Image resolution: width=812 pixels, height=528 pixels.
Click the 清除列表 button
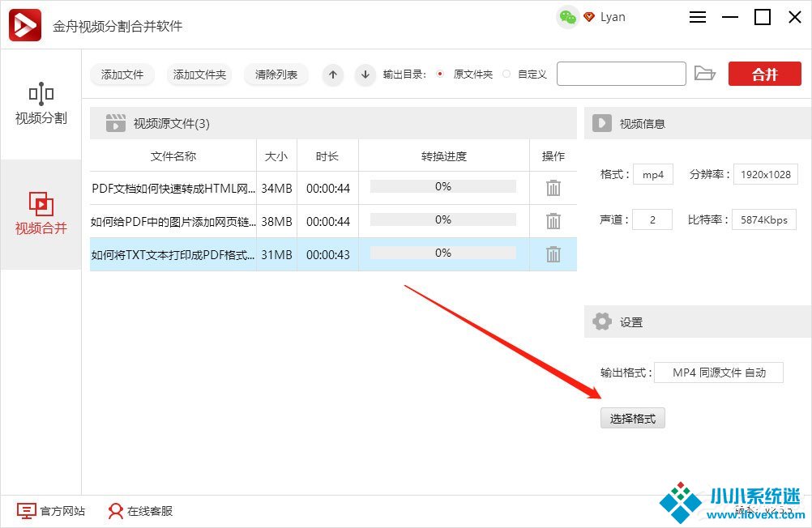point(276,75)
